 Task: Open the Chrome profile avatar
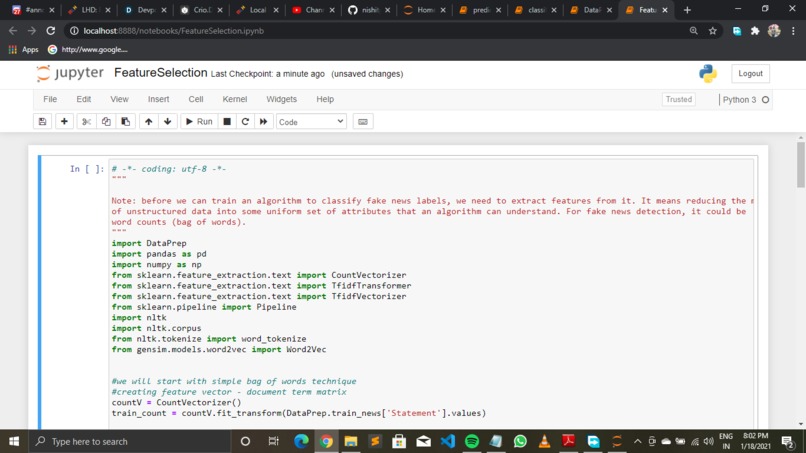pyautogui.click(x=774, y=31)
